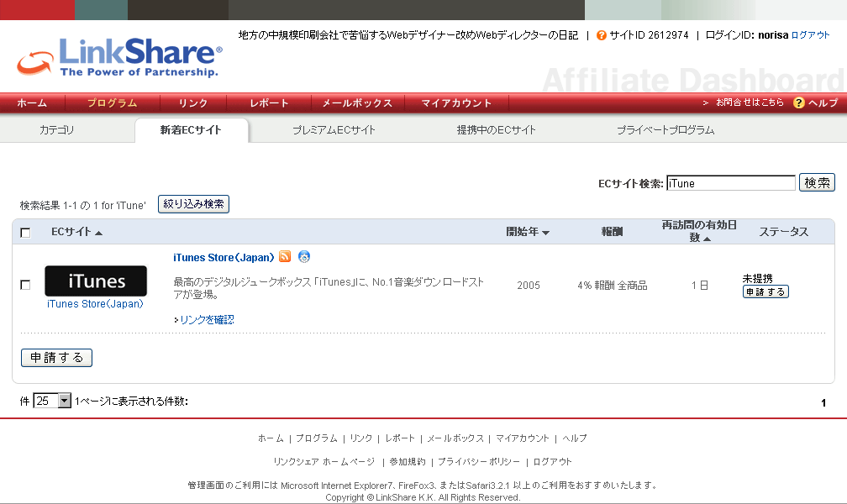Sort by 再訪問の有効日数 column
Screen dimensions: 847x504
pos(699,231)
